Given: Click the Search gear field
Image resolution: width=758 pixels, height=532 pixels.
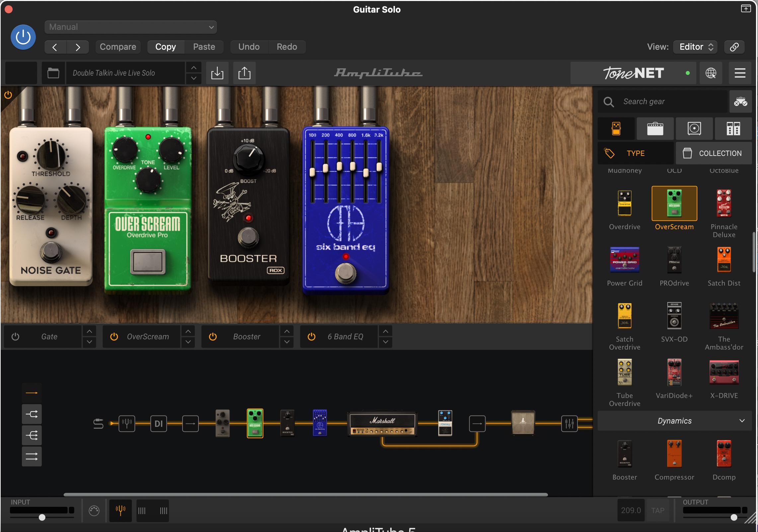Looking at the screenshot, I should 663,101.
